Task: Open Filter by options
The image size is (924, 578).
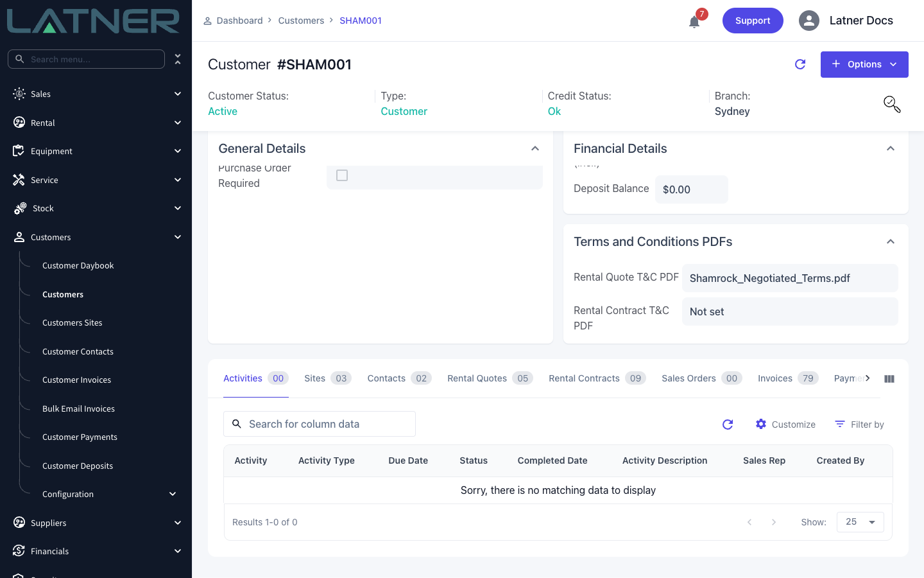Action: pos(859,425)
